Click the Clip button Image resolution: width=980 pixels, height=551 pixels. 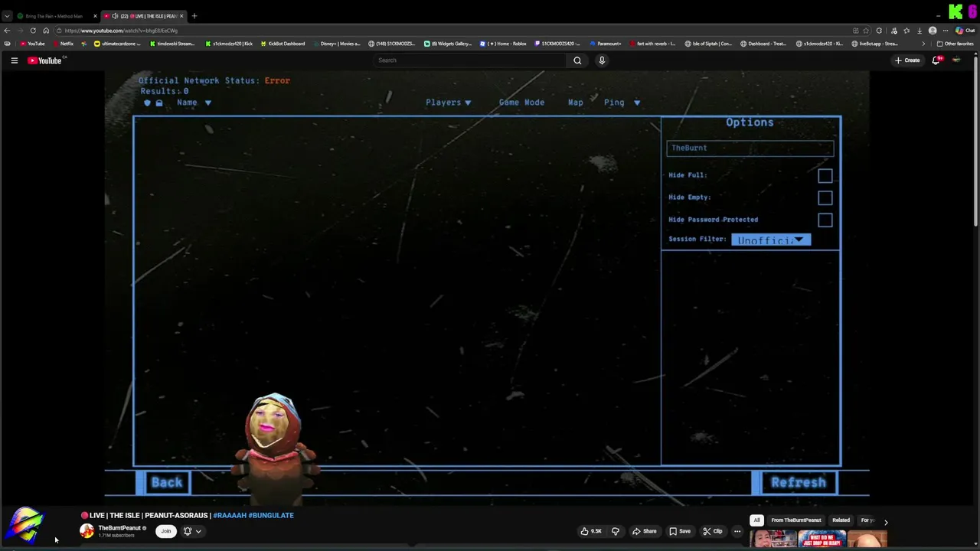tap(713, 531)
